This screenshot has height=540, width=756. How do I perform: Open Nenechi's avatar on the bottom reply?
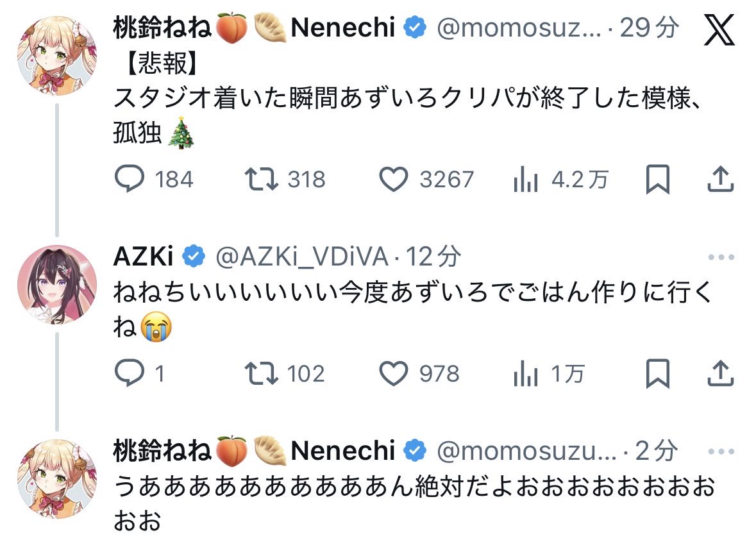pos(56,478)
